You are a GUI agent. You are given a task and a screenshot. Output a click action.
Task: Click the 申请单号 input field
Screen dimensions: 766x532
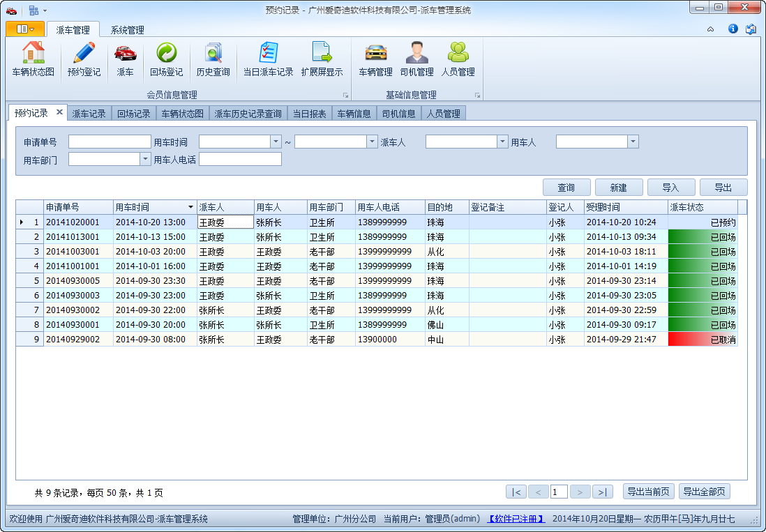[110, 142]
